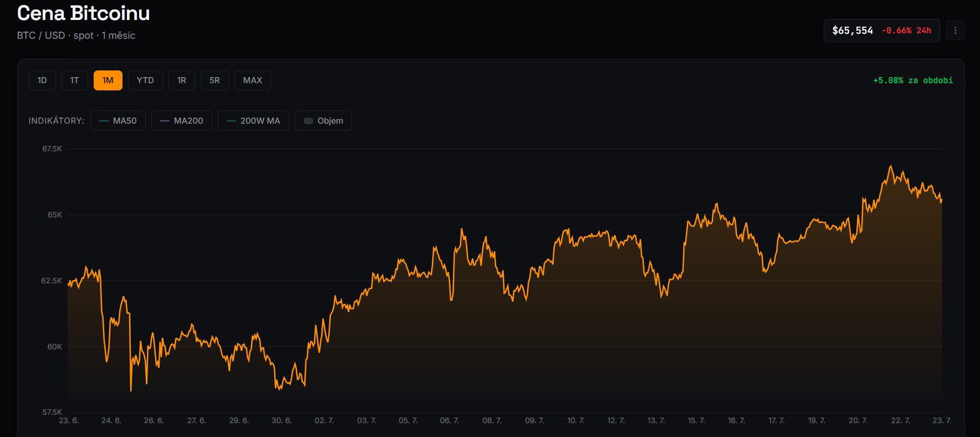Show the MAX price history
This screenshot has width=980, height=437.
tap(253, 80)
